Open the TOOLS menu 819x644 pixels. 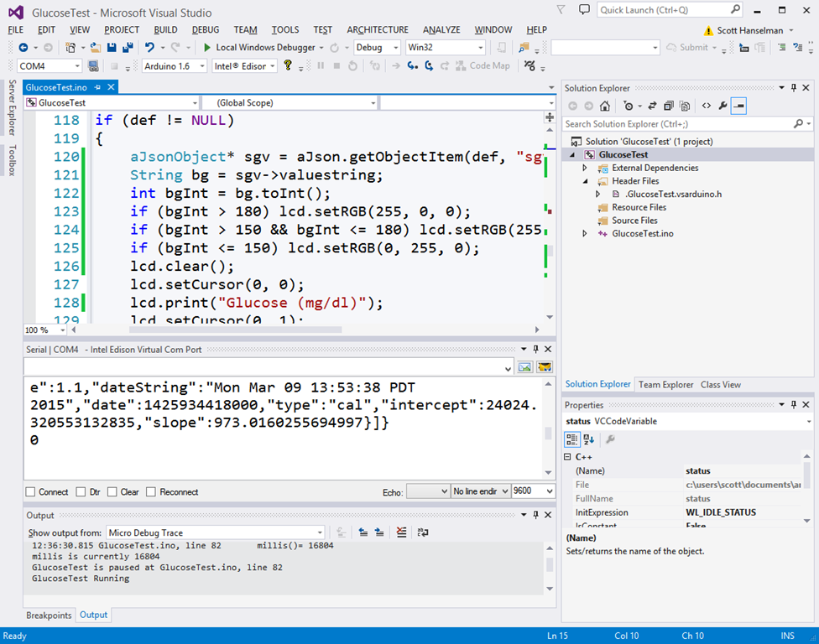click(285, 29)
